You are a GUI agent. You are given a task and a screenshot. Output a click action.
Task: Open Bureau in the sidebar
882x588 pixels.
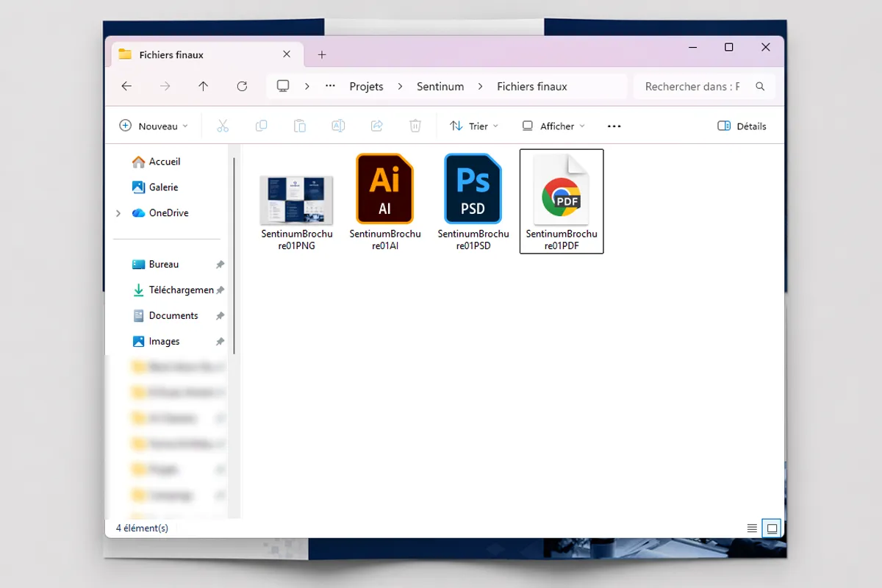point(156,265)
